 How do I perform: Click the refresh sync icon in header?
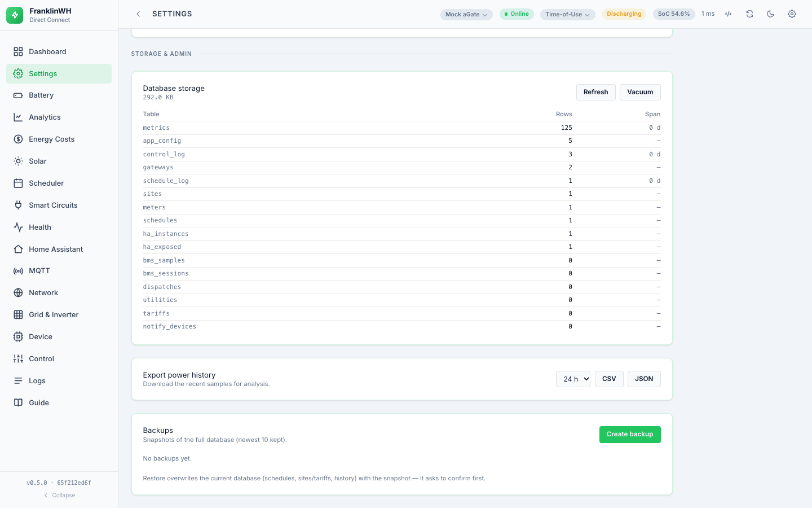click(749, 14)
